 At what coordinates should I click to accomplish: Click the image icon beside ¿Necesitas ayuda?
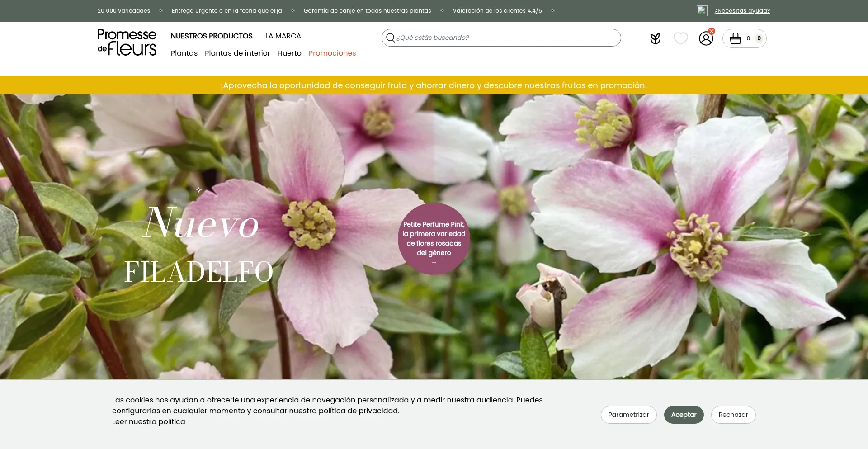click(x=702, y=10)
